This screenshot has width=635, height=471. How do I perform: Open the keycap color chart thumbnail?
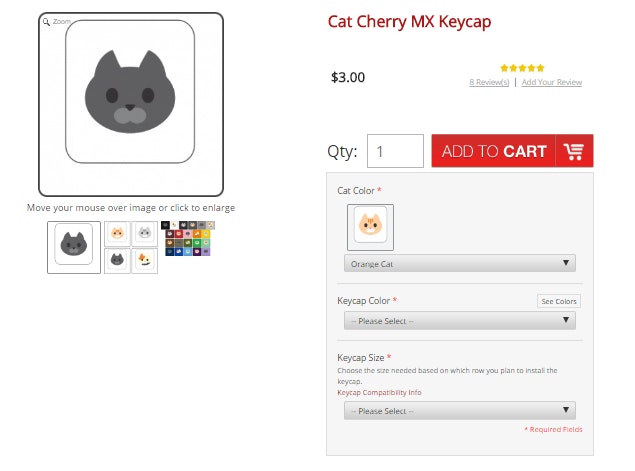pyautogui.click(x=190, y=238)
